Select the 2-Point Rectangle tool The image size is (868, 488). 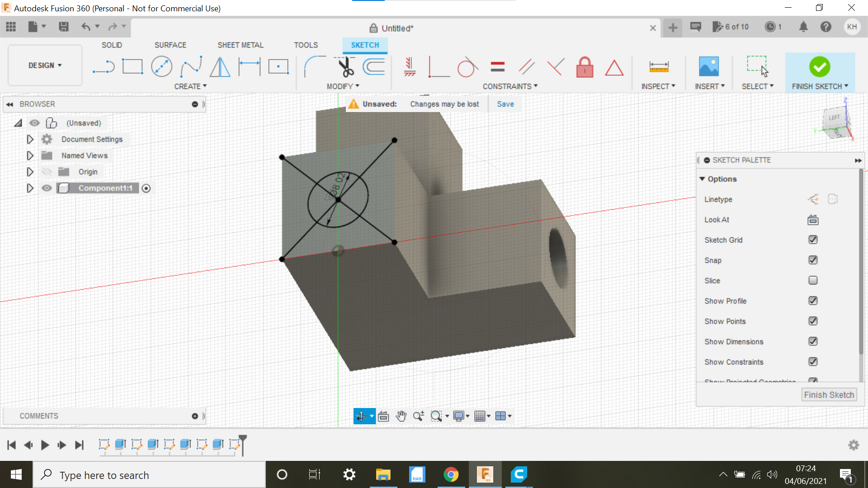(133, 66)
